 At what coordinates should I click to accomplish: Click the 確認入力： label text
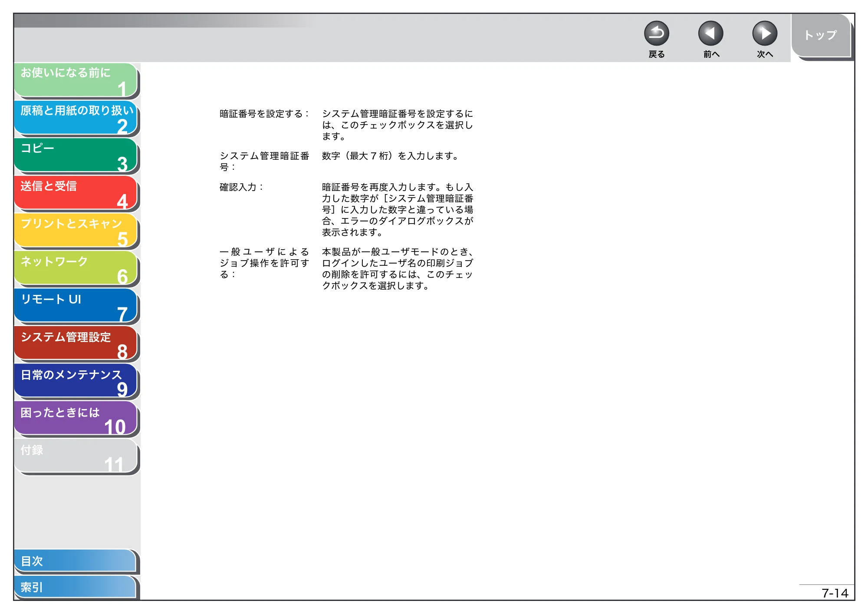241,187
